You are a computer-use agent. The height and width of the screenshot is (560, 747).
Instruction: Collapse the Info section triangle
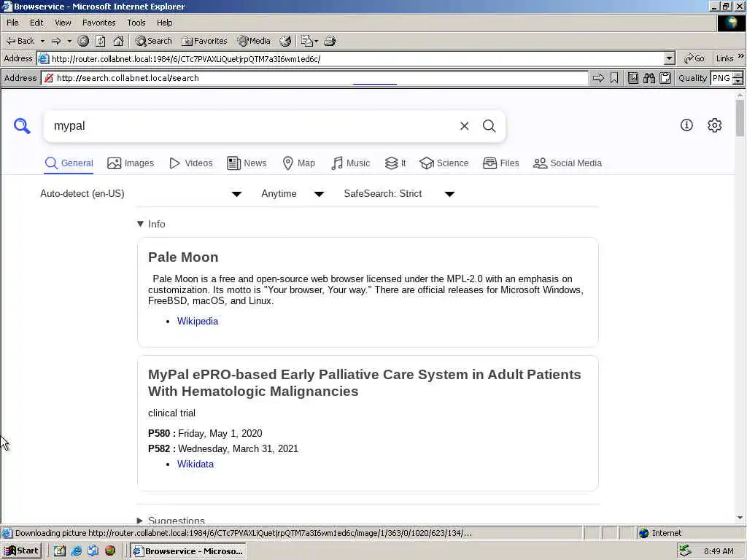point(140,224)
